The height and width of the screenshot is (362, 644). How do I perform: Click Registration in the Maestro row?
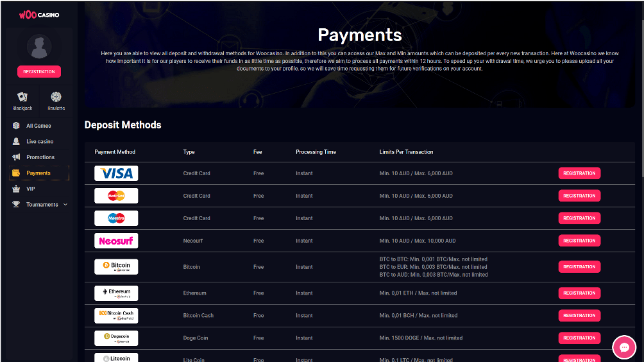pos(579,218)
